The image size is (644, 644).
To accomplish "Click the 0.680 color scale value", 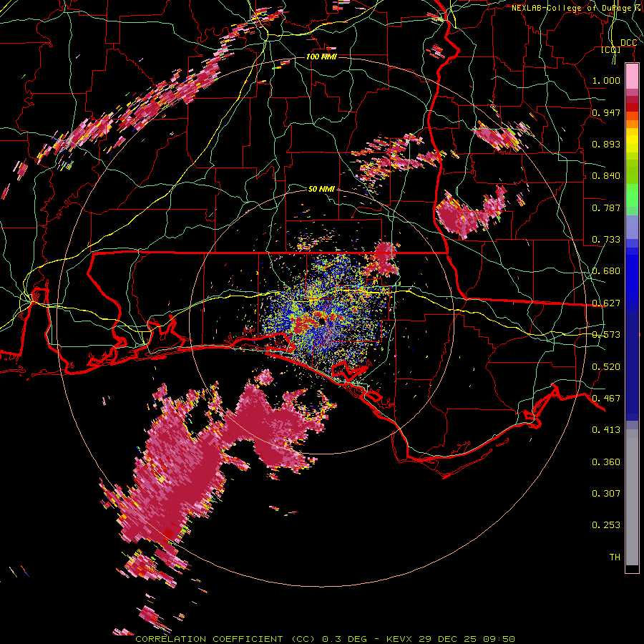I will [x=606, y=271].
